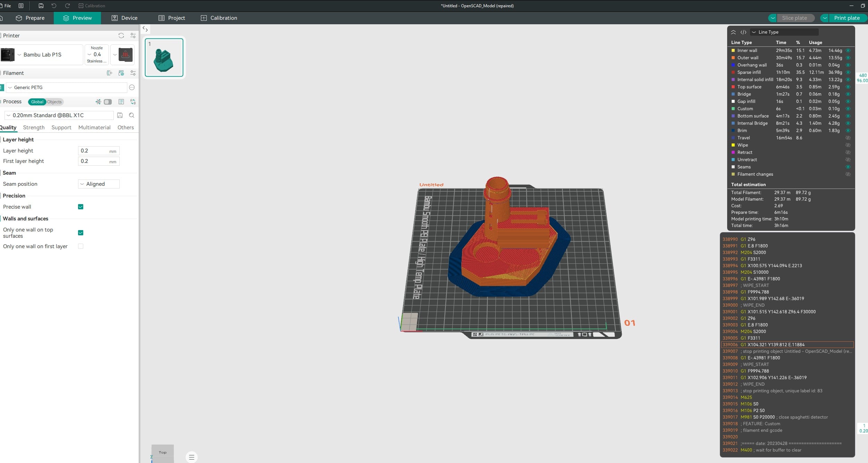Click the Slice plate button
Viewport: 868px width, 463px height.
pos(795,18)
